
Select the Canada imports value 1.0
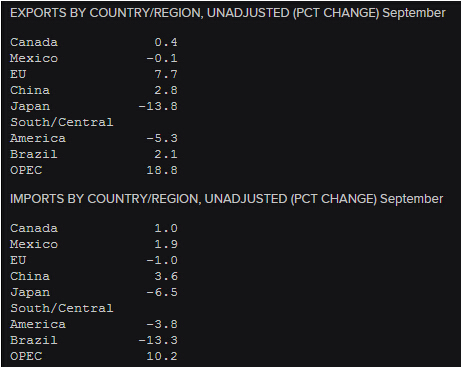(166, 228)
